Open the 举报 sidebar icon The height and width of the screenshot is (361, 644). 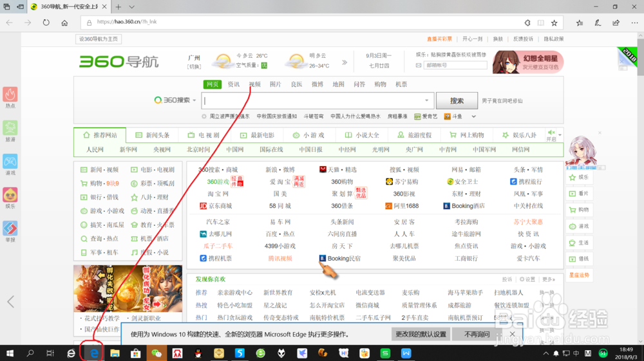pos(10,232)
